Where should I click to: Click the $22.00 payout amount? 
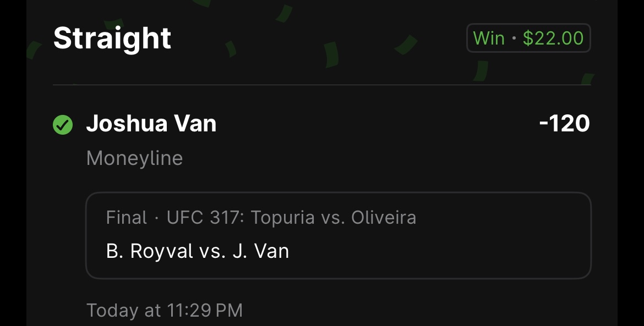pos(553,38)
